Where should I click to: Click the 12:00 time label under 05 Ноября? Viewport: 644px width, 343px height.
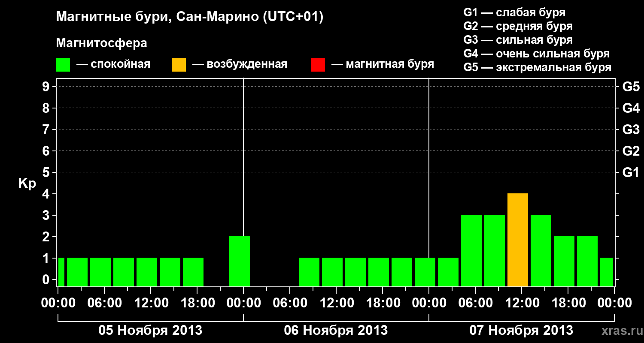tap(151, 303)
